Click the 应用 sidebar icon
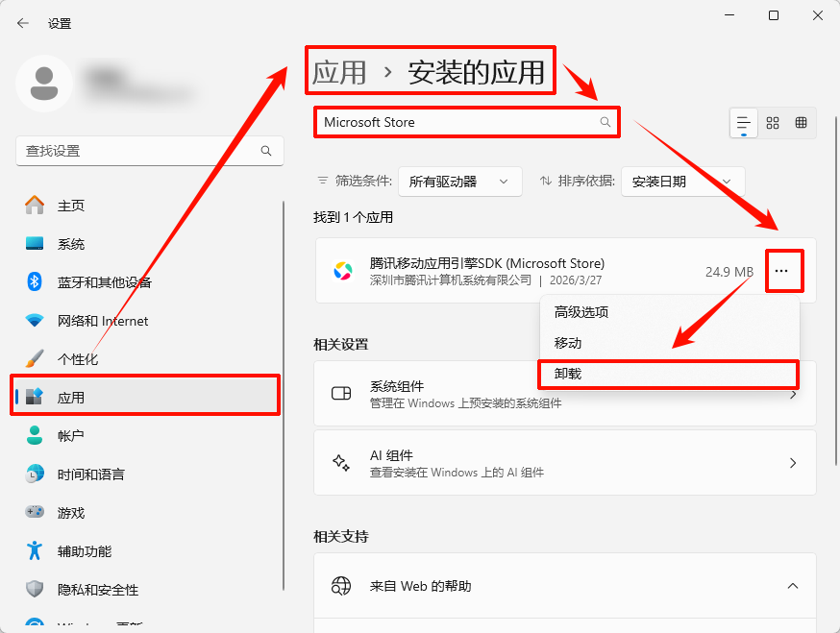This screenshot has width=840, height=633. tap(34, 395)
